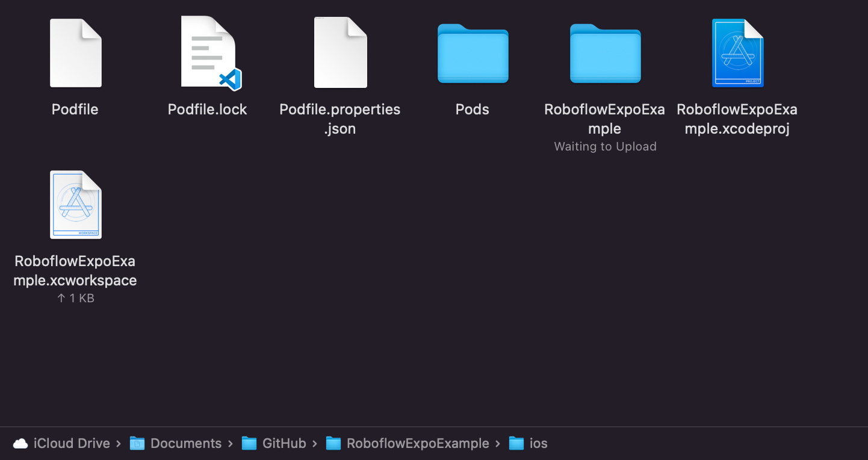Click the Podfile.lock file name text
The width and height of the screenshot is (868, 460).
click(208, 110)
